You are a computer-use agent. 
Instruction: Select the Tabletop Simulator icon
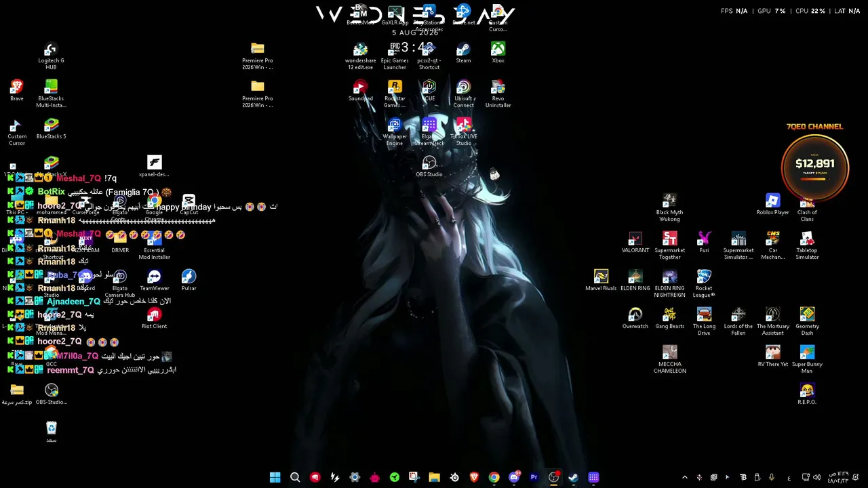click(807, 245)
